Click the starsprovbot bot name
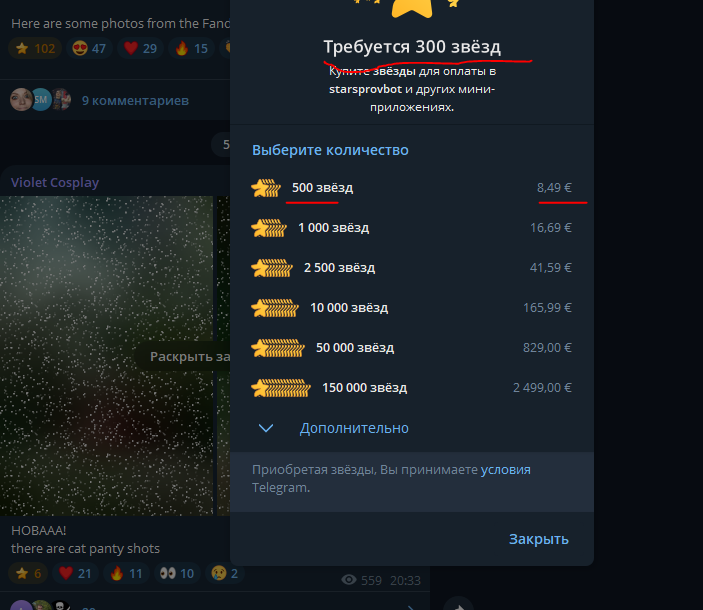 pyautogui.click(x=365, y=89)
